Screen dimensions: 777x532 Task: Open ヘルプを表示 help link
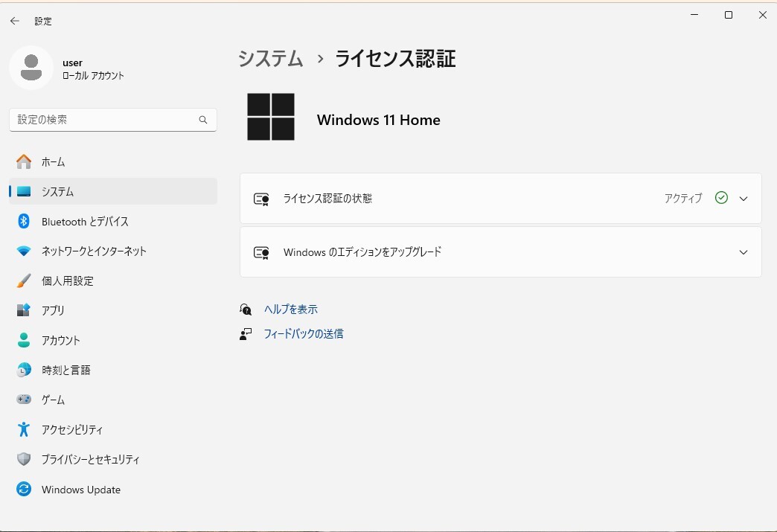click(290, 309)
